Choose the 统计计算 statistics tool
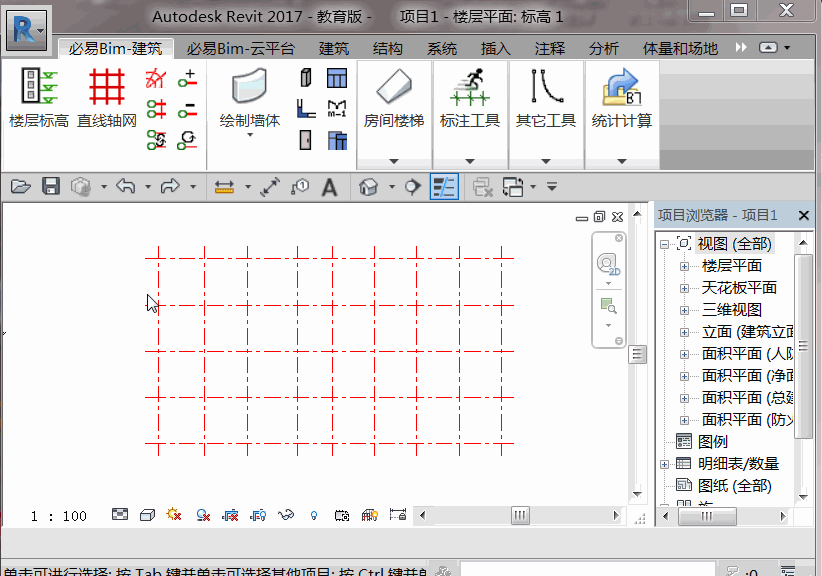Image resolution: width=822 pixels, height=576 pixels. (622, 99)
